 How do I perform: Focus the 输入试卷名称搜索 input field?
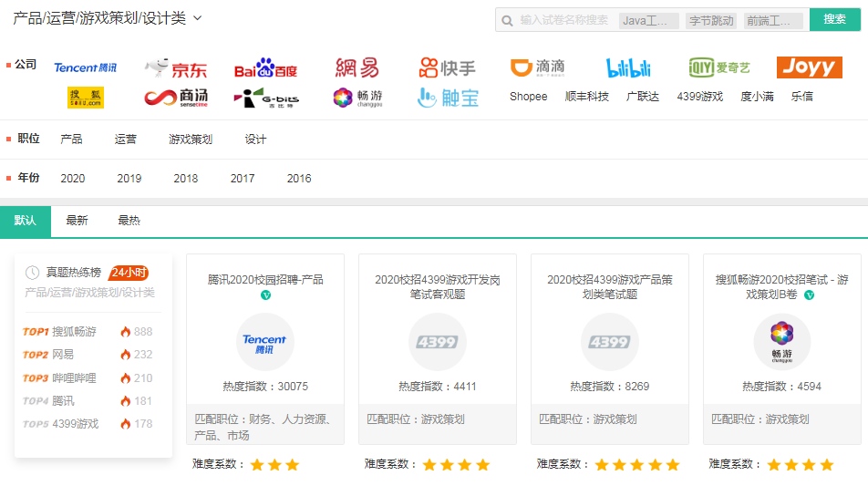coord(563,20)
